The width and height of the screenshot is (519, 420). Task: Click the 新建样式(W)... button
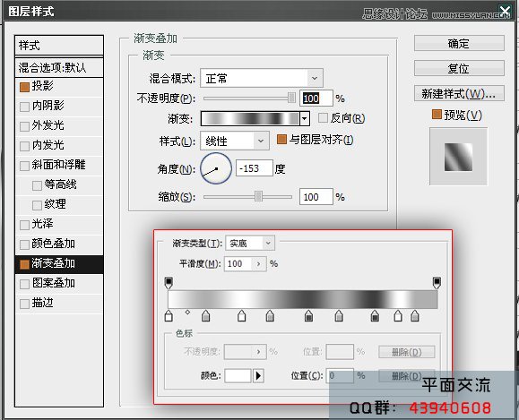(x=459, y=94)
